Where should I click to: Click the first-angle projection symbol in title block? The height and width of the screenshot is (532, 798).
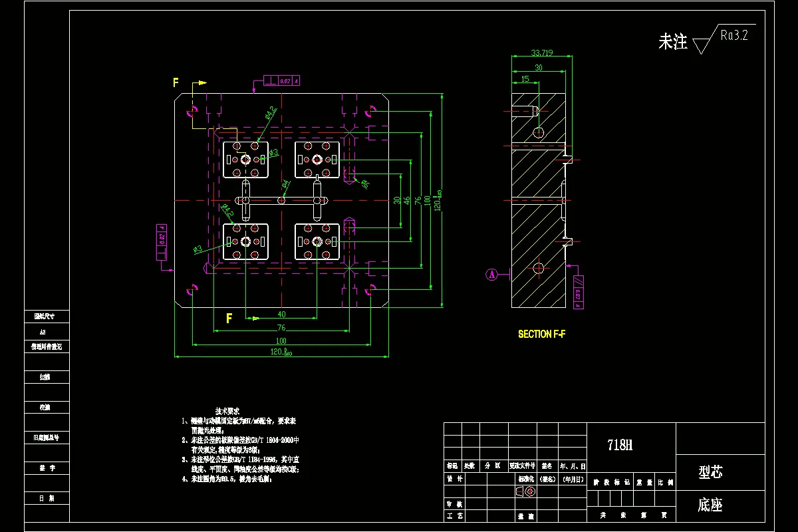[525, 491]
